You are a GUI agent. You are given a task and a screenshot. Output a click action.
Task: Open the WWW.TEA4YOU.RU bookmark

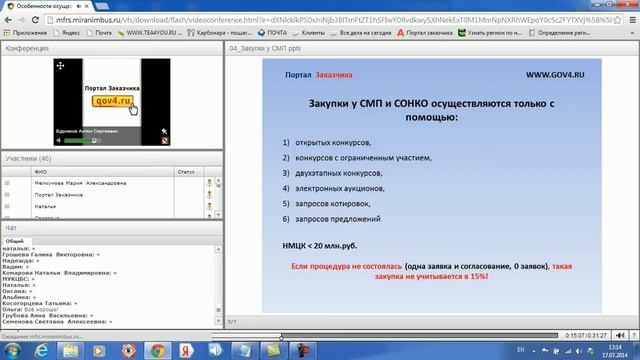click(150, 33)
